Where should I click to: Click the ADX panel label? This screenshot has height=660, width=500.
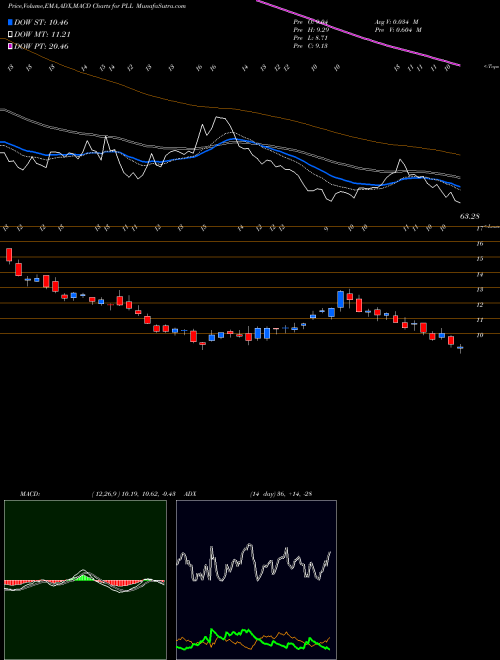[190, 493]
